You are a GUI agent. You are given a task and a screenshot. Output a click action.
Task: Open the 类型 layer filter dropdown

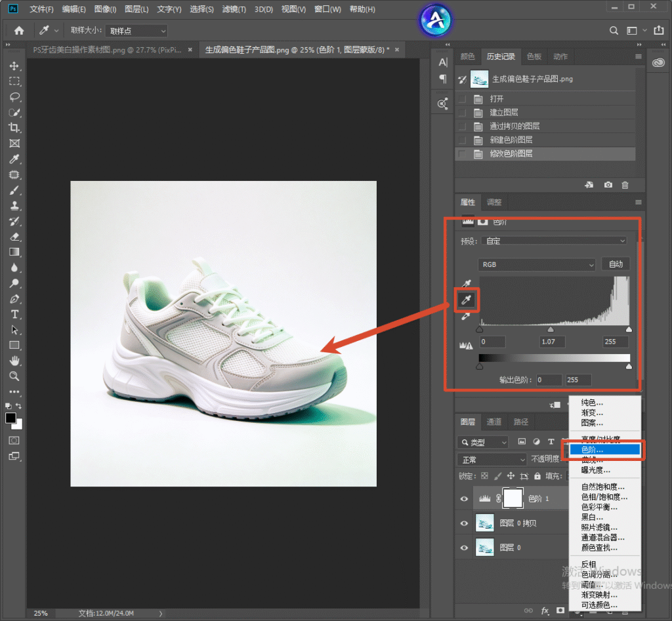point(482,443)
